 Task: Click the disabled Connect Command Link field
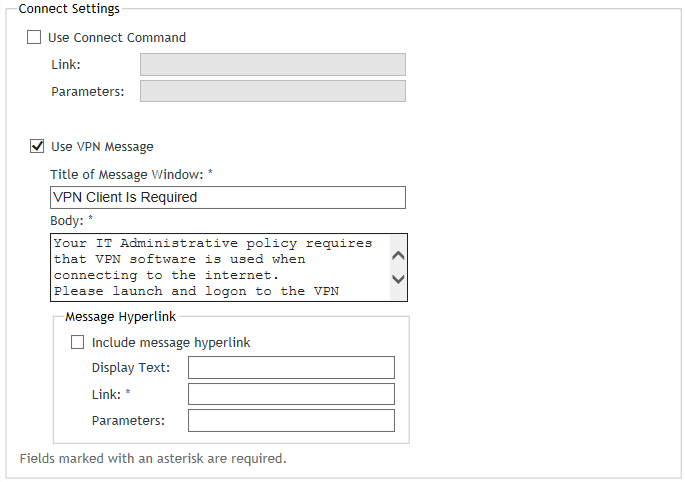273,64
